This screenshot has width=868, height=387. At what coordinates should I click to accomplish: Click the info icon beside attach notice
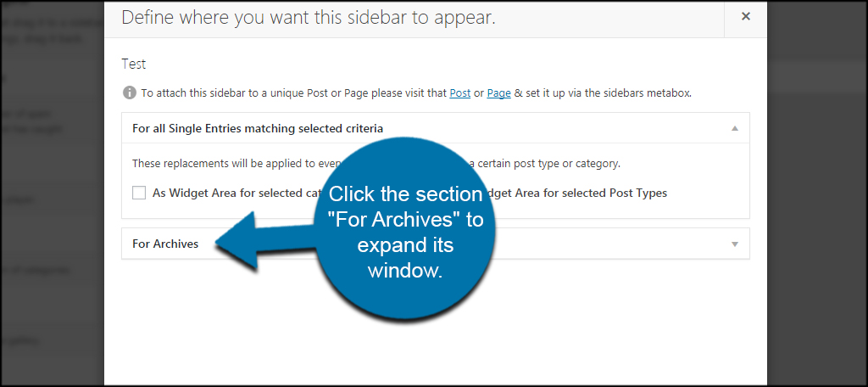pos(129,93)
